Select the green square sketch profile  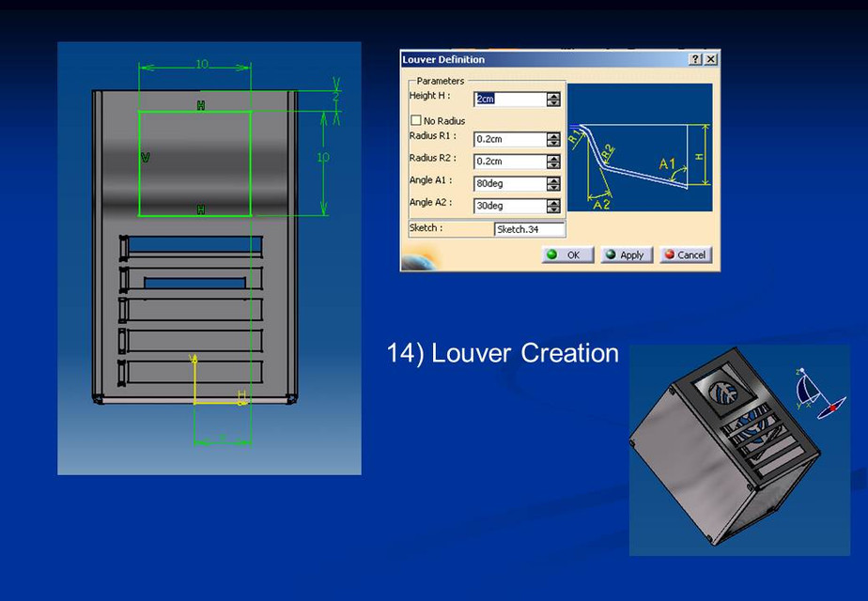194,163
